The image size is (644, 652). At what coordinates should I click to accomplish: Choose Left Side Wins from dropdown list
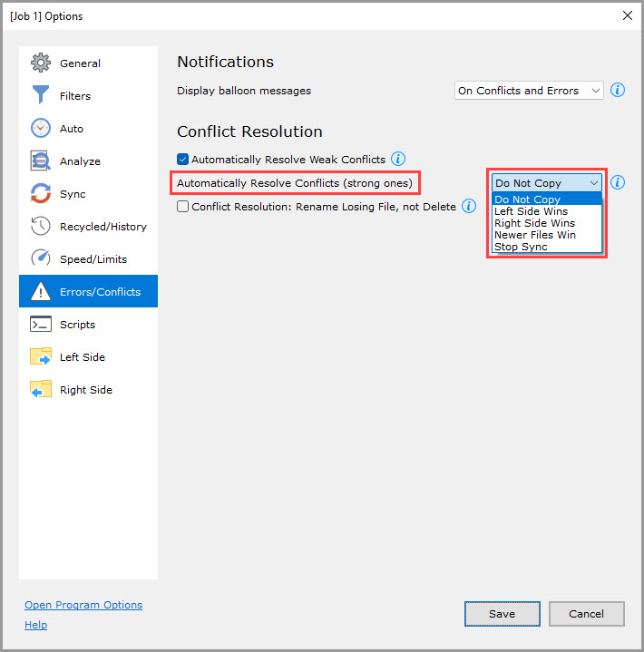[x=532, y=211]
